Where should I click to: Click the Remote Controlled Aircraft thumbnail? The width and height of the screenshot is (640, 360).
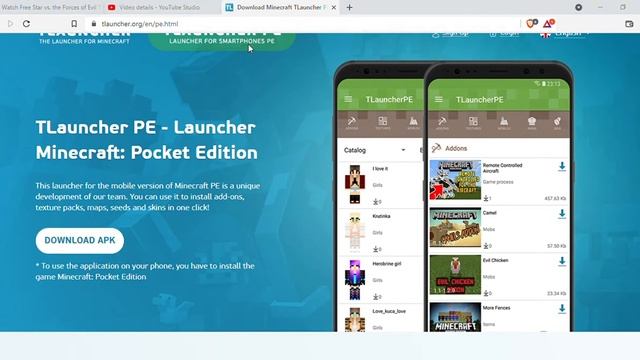tap(455, 180)
